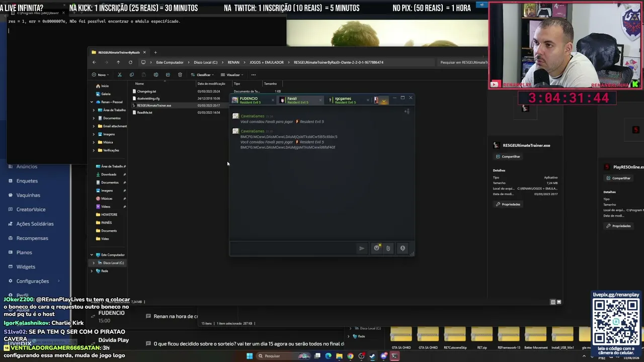Open Configurações in the left sidebar

33,281
